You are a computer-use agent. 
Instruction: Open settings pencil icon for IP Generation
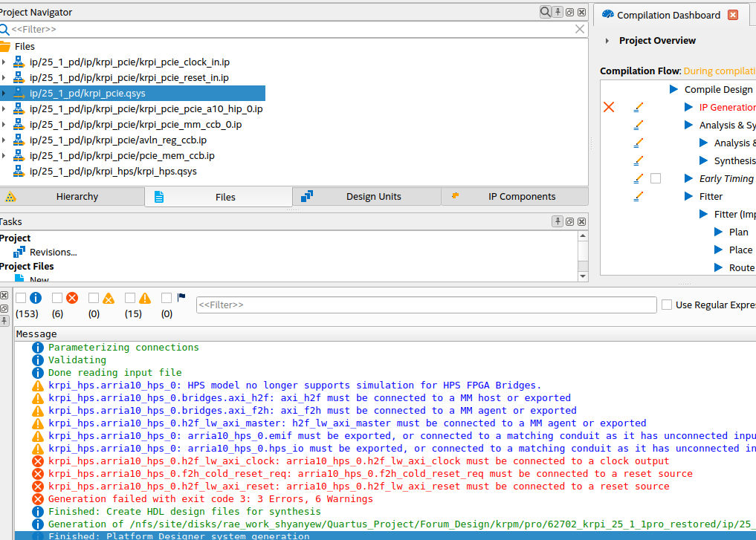tap(638, 107)
